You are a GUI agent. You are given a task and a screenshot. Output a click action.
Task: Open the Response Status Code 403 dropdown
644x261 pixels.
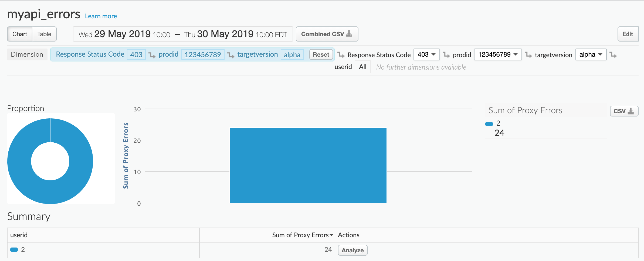426,54
